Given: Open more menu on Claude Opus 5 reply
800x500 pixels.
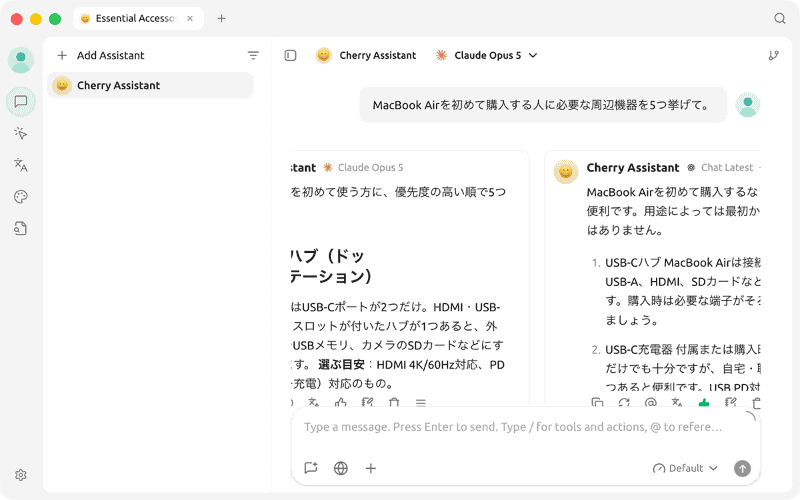Looking at the screenshot, I should tap(420, 403).
